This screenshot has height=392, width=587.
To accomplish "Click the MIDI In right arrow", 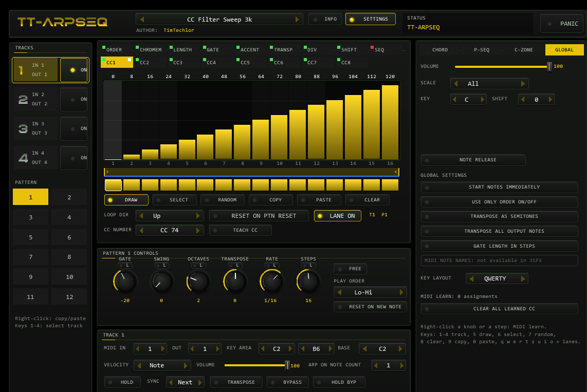I will click(x=163, y=349).
